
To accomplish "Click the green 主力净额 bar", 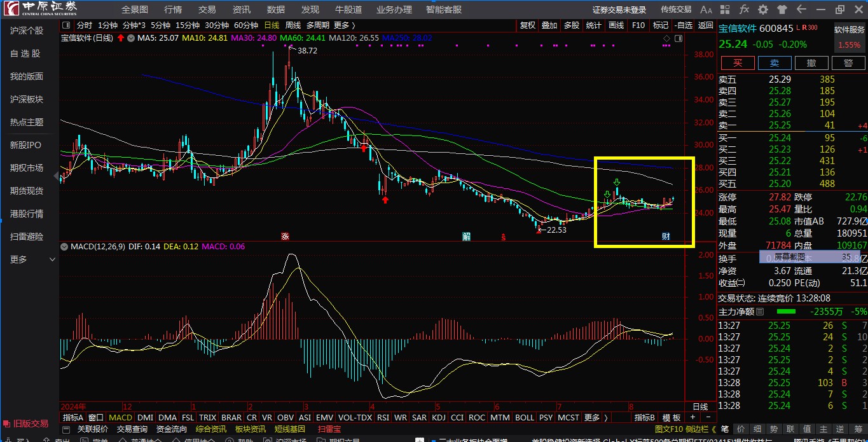I will tap(786, 311).
